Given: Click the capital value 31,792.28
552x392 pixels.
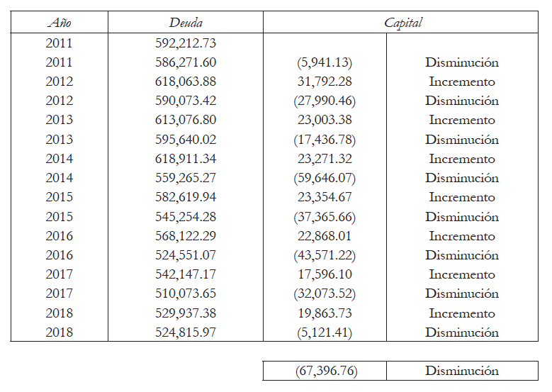Looking at the screenshot, I should coord(325,82).
